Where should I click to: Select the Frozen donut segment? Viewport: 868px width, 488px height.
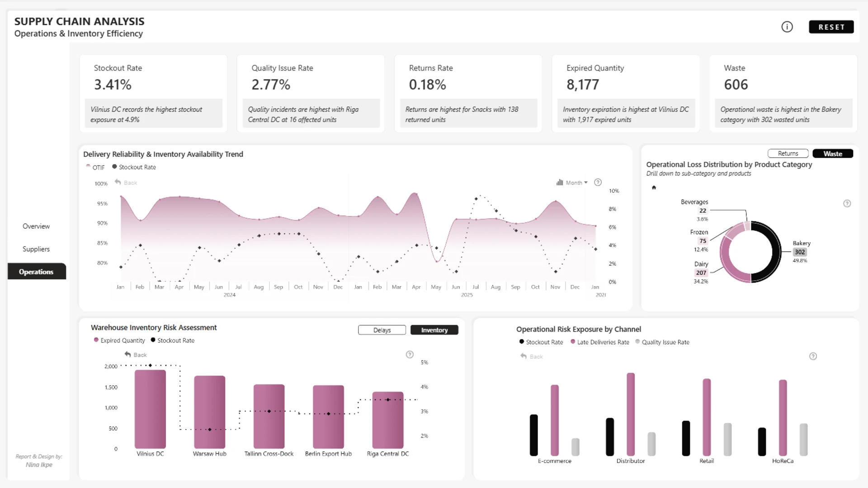point(736,231)
